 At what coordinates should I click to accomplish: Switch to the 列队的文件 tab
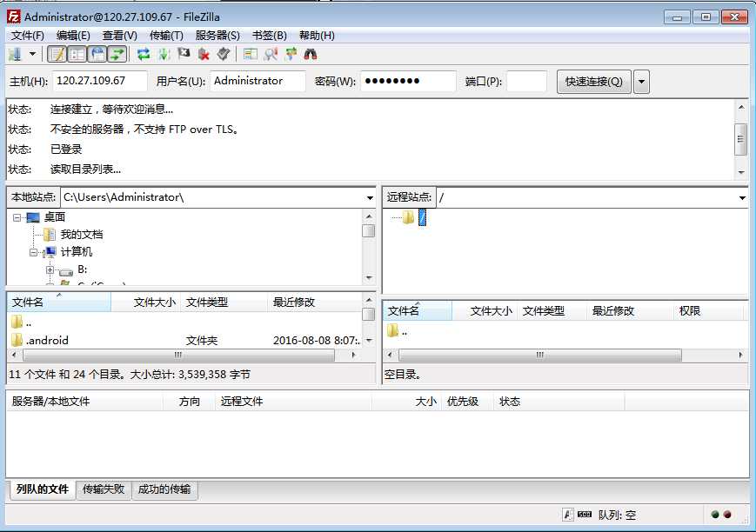click(x=43, y=489)
